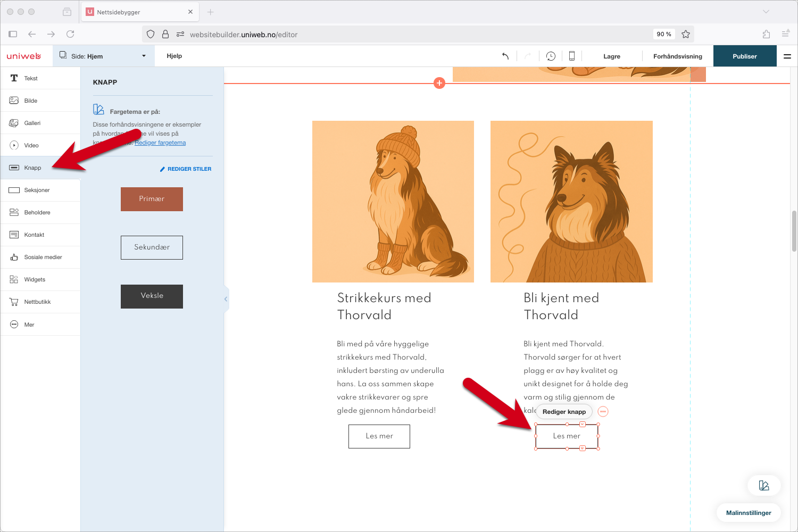This screenshot has width=798, height=532.
Task: Click the orange plus add-section button
Action: tap(439, 83)
